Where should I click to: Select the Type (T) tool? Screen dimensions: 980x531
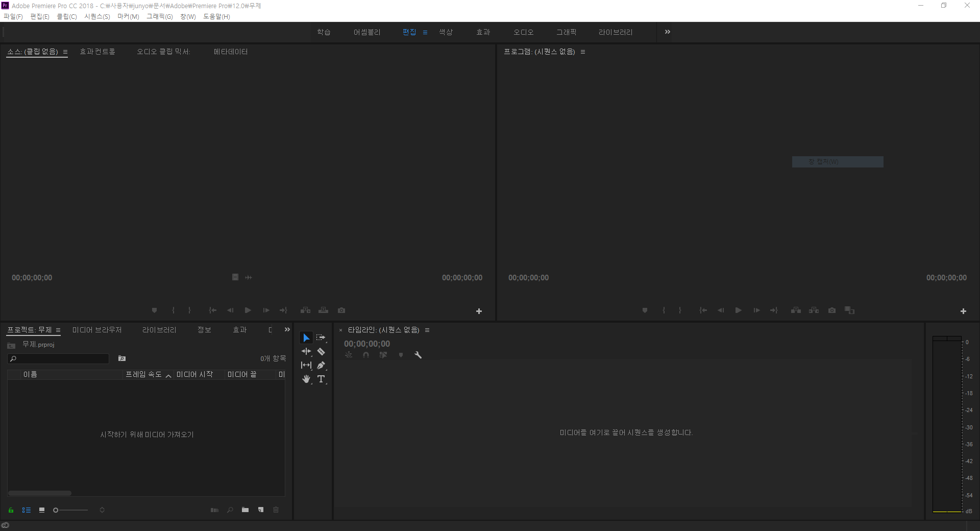coord(321,379)
